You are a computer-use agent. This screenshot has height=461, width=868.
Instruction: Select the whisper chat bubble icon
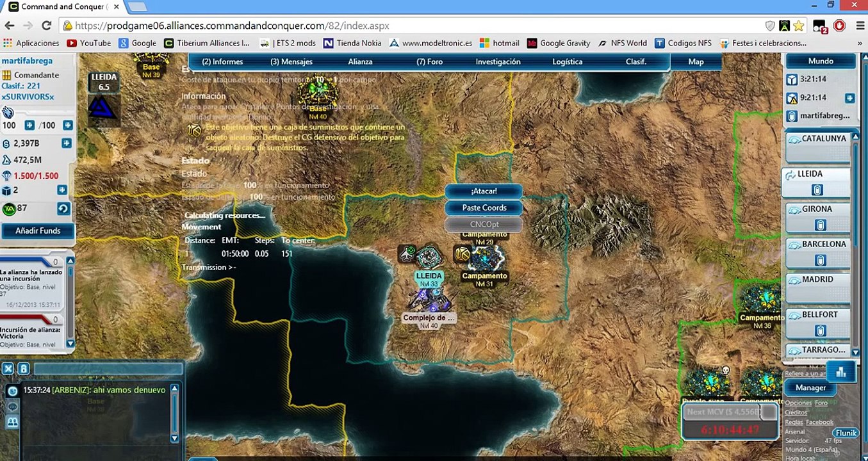(12, 407)
